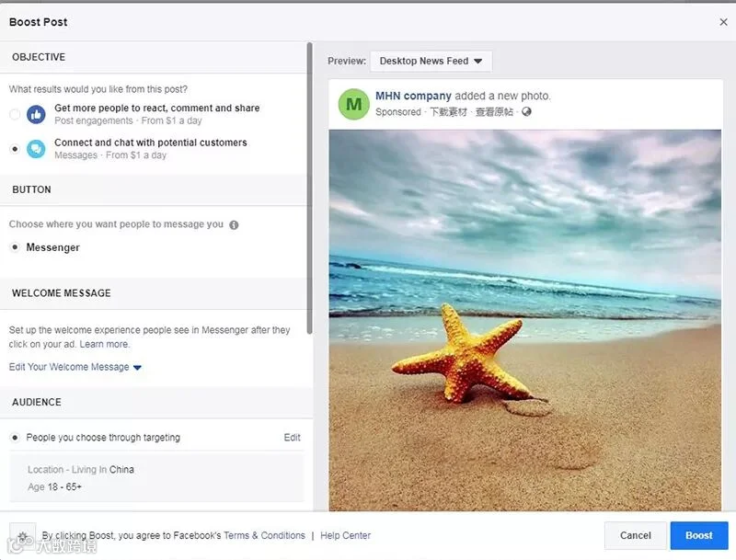736x560 pixels.
Task: Click the Messages chat bubble icon
Action: [x=36, y=149]
